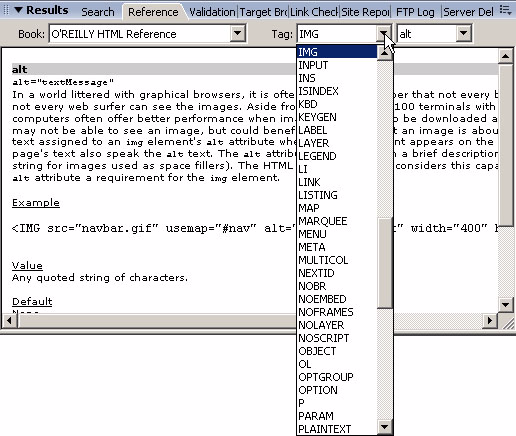This screenshot has height=436, width=516.
Task: Click the reference pane scroll-left arrow
Action: coord(9,320)
